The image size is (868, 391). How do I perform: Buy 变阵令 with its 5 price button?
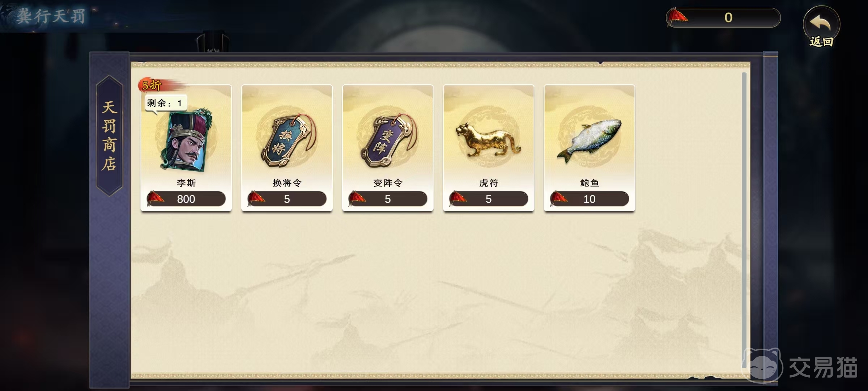(x=388, y=199)
